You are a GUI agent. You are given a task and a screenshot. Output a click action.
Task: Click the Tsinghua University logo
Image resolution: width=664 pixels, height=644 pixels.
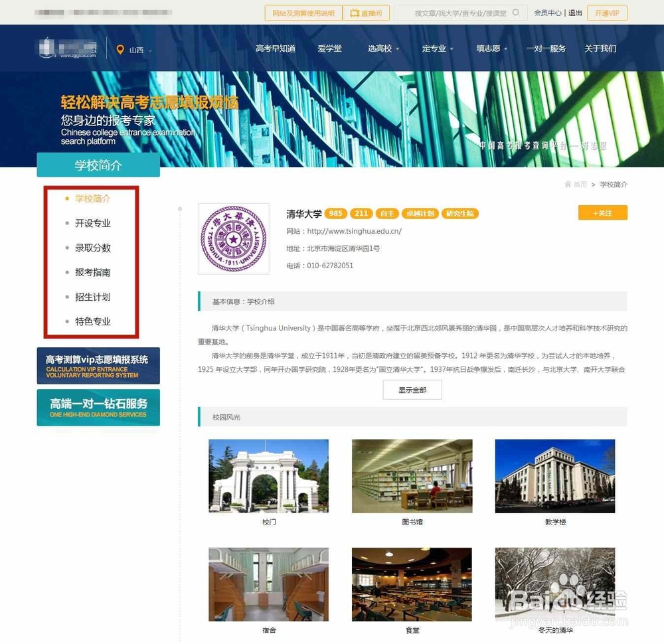(x=233, y=239)
